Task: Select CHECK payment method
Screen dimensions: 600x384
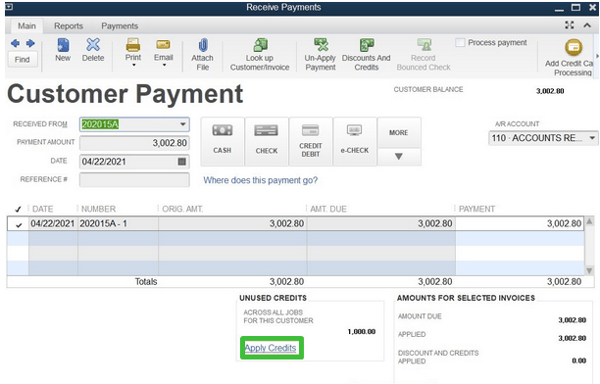Action: tap(266, 142)
